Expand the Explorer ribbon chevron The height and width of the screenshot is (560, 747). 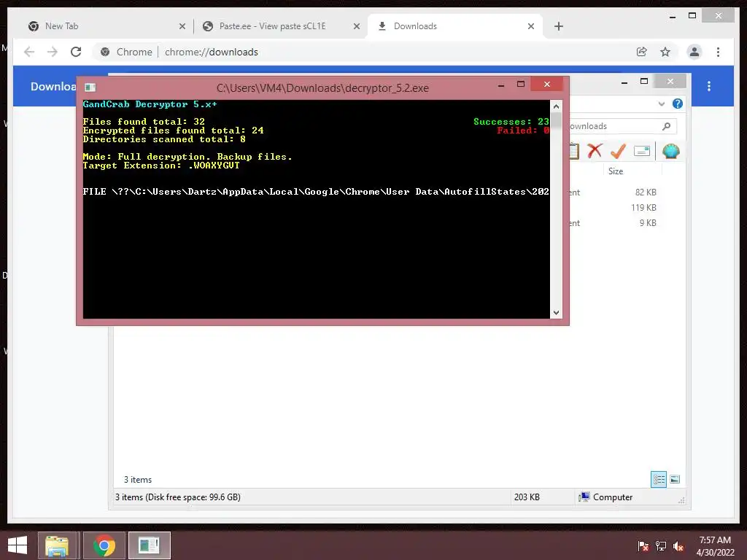[661, 104]
